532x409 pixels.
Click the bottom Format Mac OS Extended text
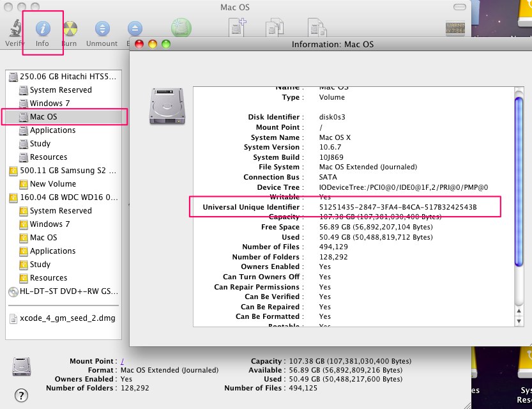click(x=169, y=370)
